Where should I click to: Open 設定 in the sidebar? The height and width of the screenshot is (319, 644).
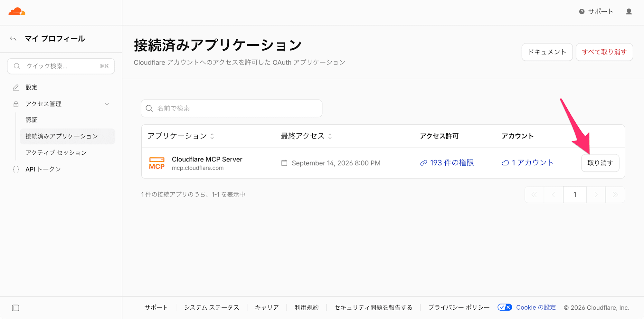[32, 87]
